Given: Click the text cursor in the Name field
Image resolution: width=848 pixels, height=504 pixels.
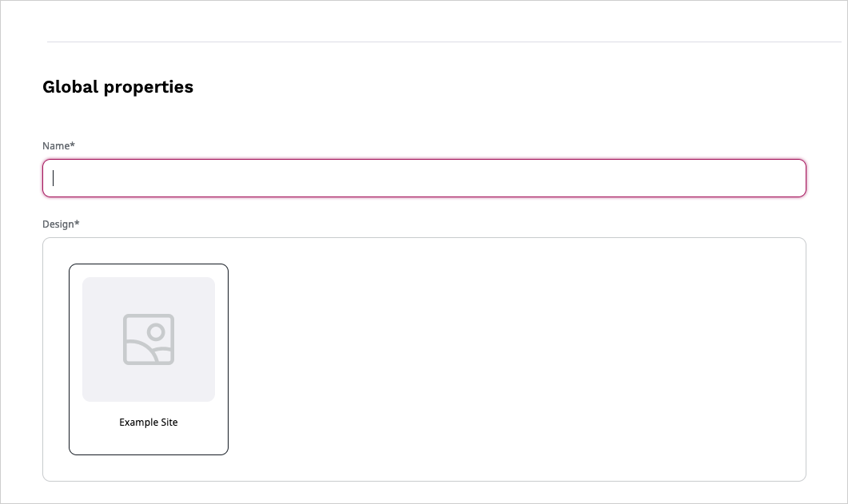Looking at the screenshot, I should [54, 178].
